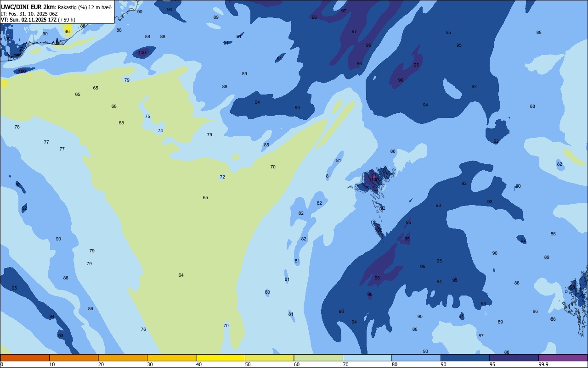Click the 10–20 orange legend swatch

click(x=73, y=357)
